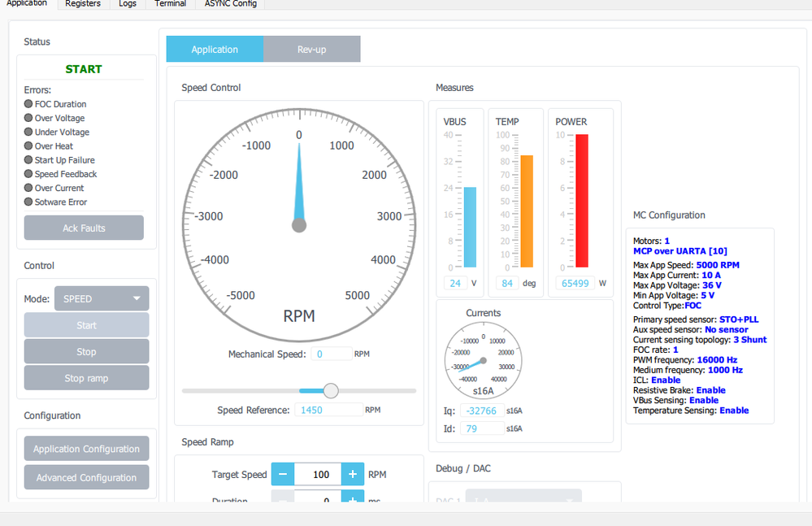Click the green START status text
This screenshot has width=812, height=526.
84,69
